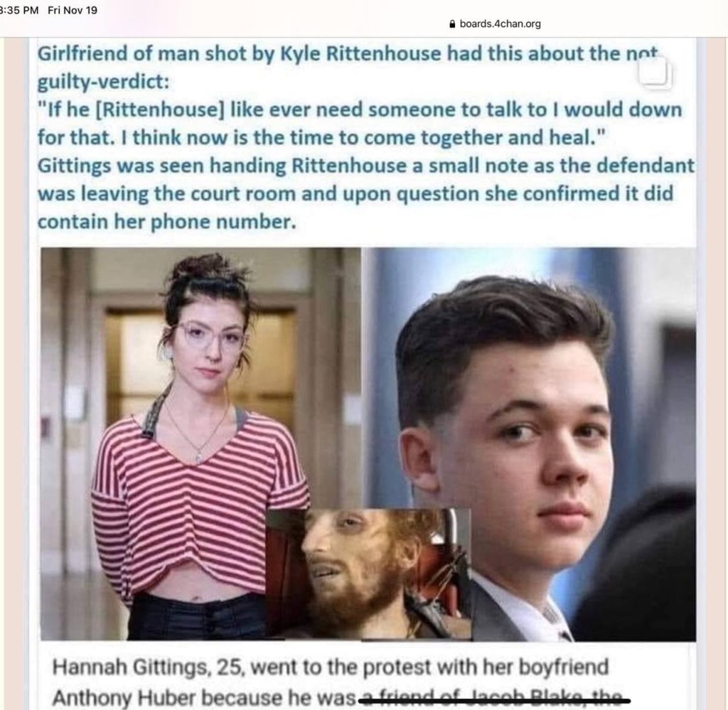Tap the 3:35 PM clock in status bar

[19, 10]
